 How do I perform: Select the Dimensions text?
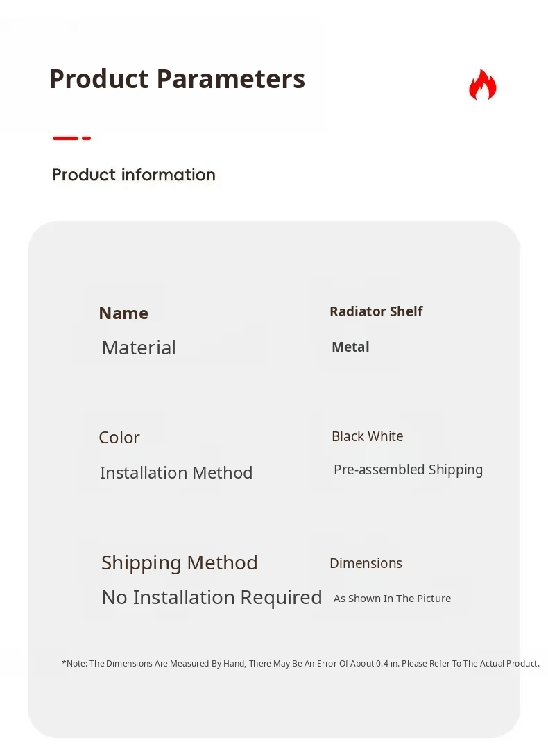tap(366, 563)
